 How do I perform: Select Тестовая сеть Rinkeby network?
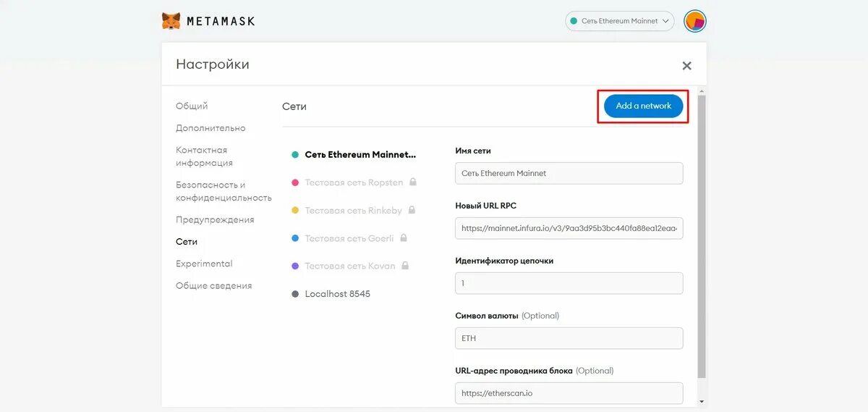tap(353, 211)
